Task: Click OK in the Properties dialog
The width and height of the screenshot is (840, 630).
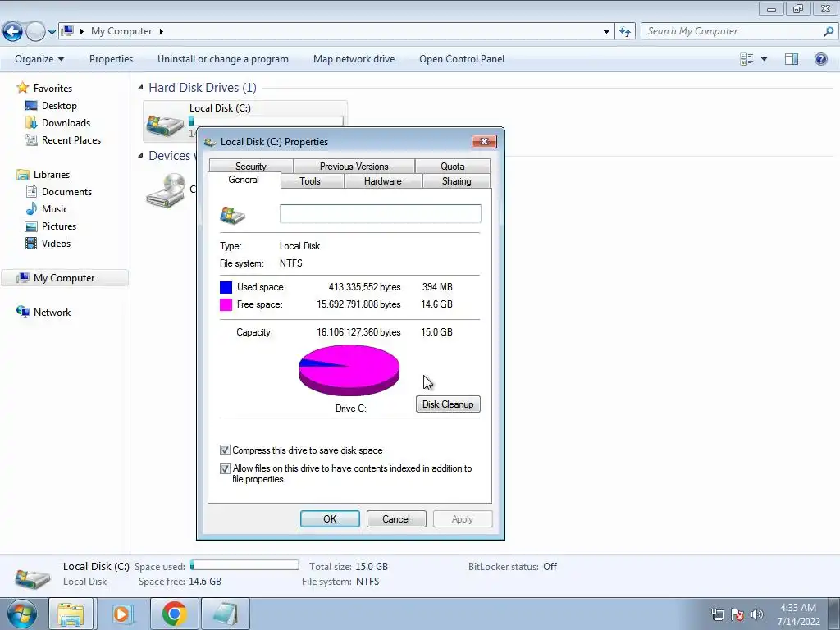Action: (330, 518)
